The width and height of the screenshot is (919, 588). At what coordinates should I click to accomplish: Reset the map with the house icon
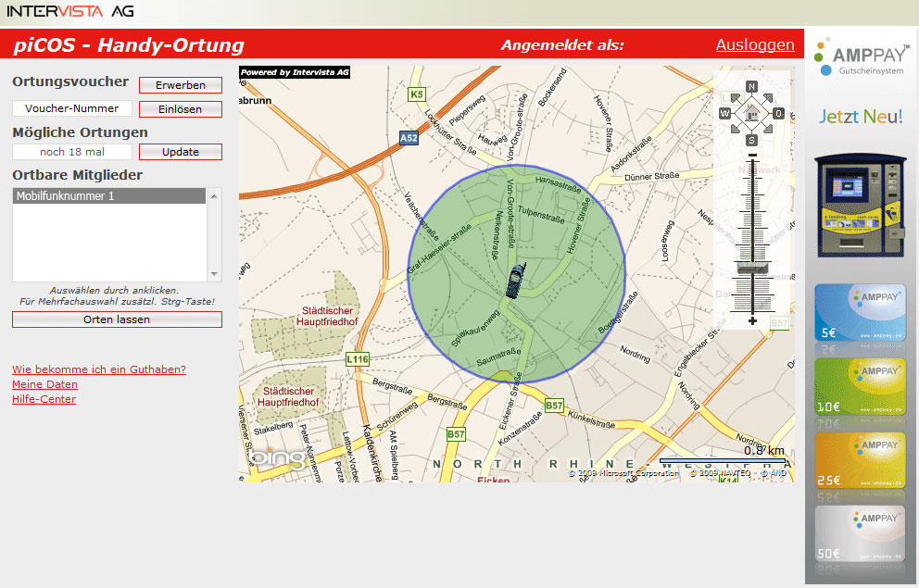tap(751, 113)
